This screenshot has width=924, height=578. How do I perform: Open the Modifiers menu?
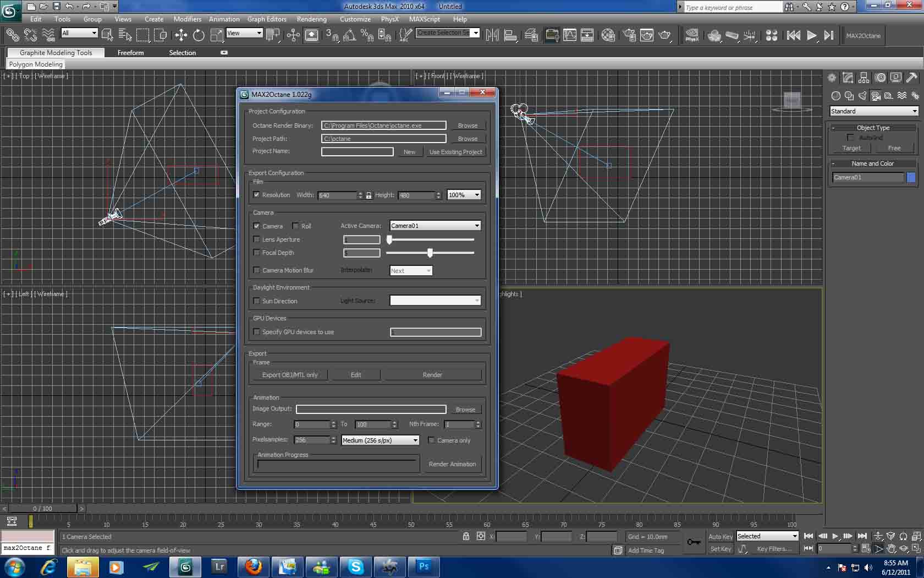pos(188,19)
